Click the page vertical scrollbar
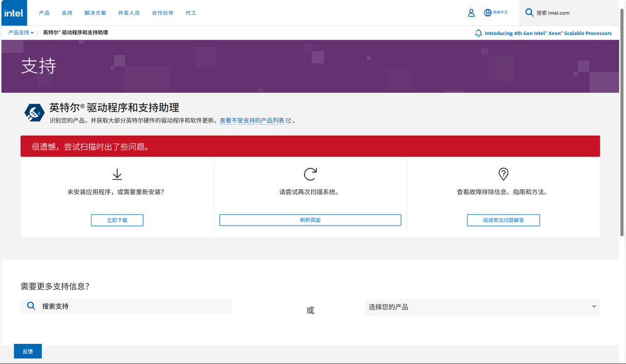The image size is (626, 364). coord(622,122)
